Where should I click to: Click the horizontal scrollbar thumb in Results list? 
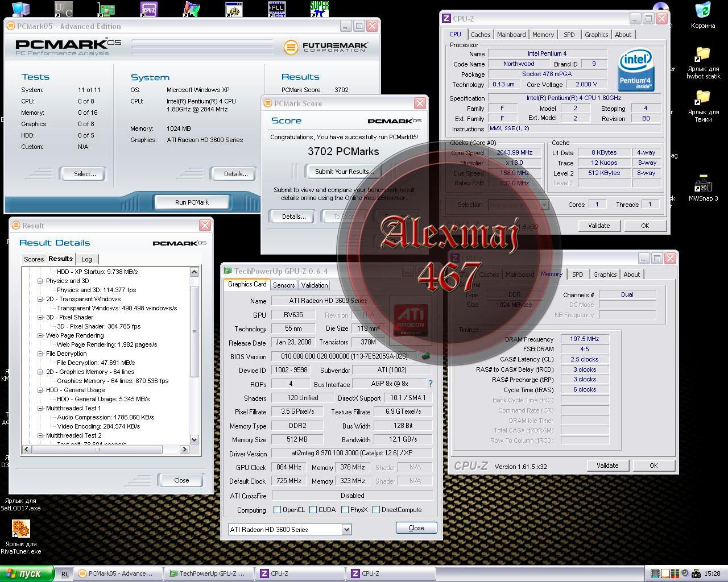tap(97, 449)
